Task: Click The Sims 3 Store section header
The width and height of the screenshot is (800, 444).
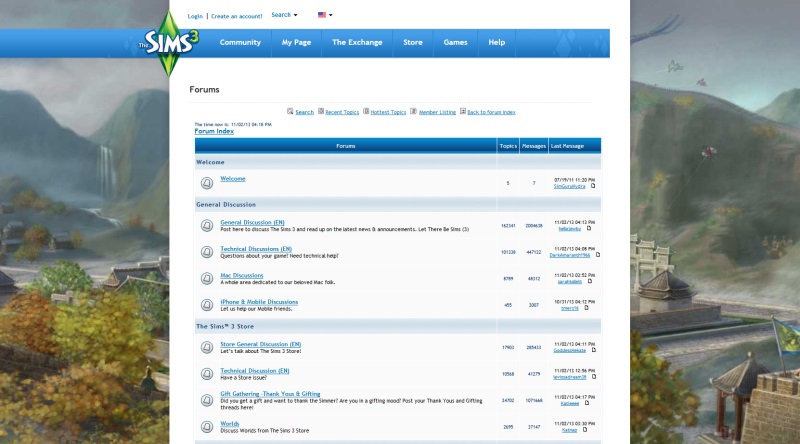Action: [225, 326]
